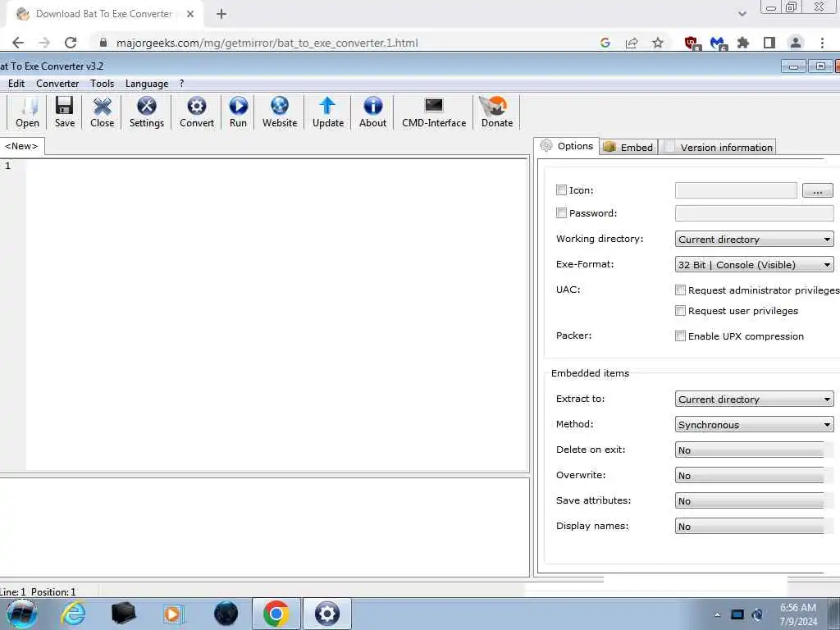This screenshot has height=630, width=840.
Task: Expand Exe-Format dropdown
Action: [755, 265]
